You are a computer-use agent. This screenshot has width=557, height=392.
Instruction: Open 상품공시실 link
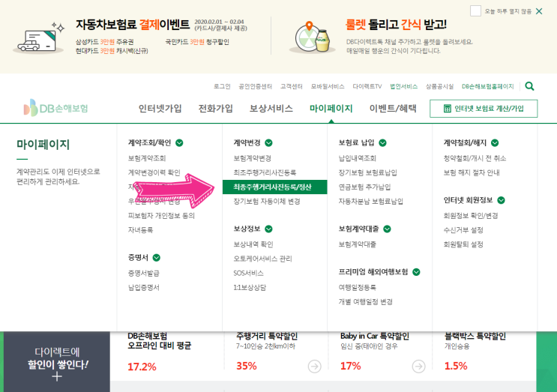tap(440, 86)
